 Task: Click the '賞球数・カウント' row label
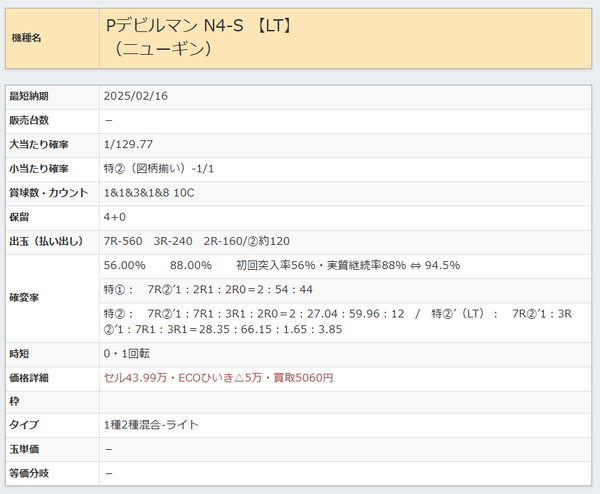click(49, 193)
